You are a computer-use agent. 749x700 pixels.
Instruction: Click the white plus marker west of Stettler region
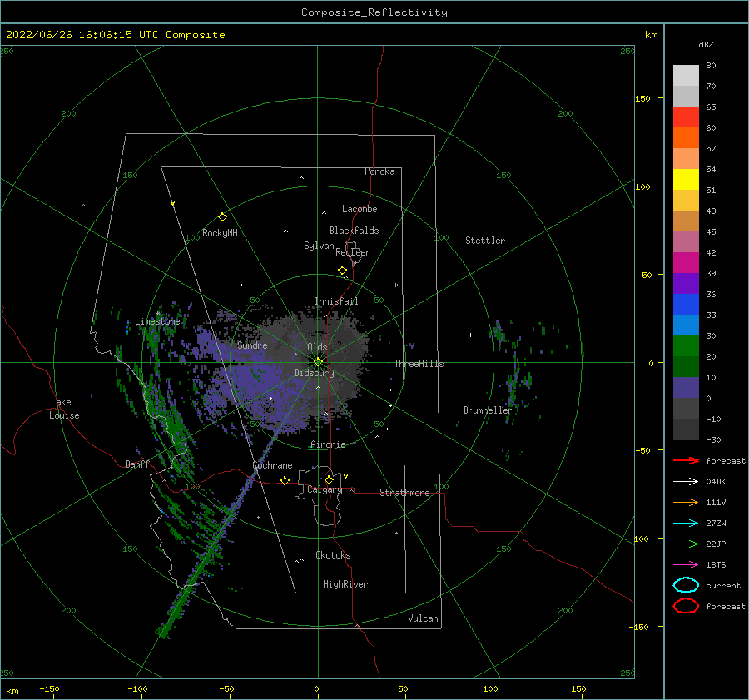[470, 335]
